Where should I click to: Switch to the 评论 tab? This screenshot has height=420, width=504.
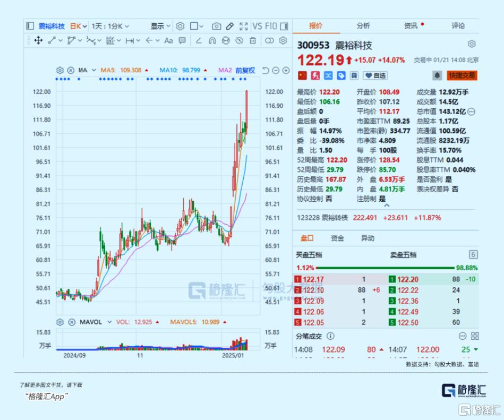click(x=458, y=25)
